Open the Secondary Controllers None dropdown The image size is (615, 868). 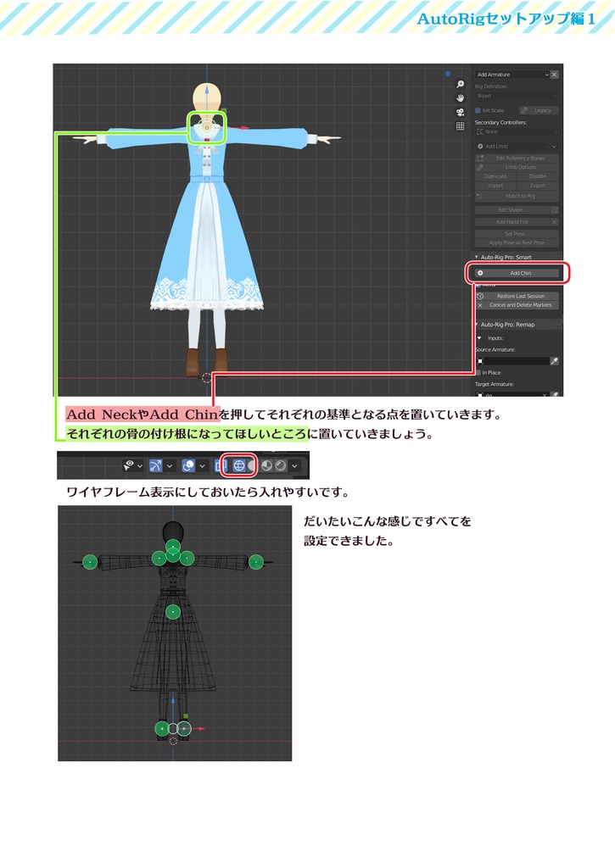pyautogui.click(x=517, y=131)
